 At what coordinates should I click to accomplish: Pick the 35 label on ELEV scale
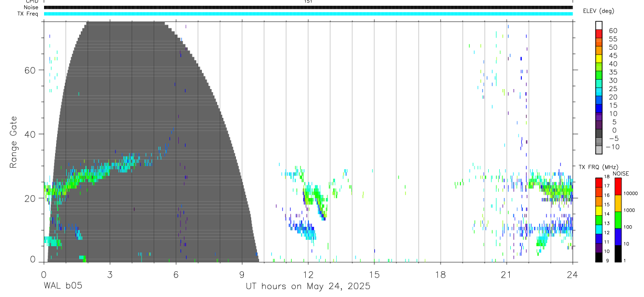613,72
